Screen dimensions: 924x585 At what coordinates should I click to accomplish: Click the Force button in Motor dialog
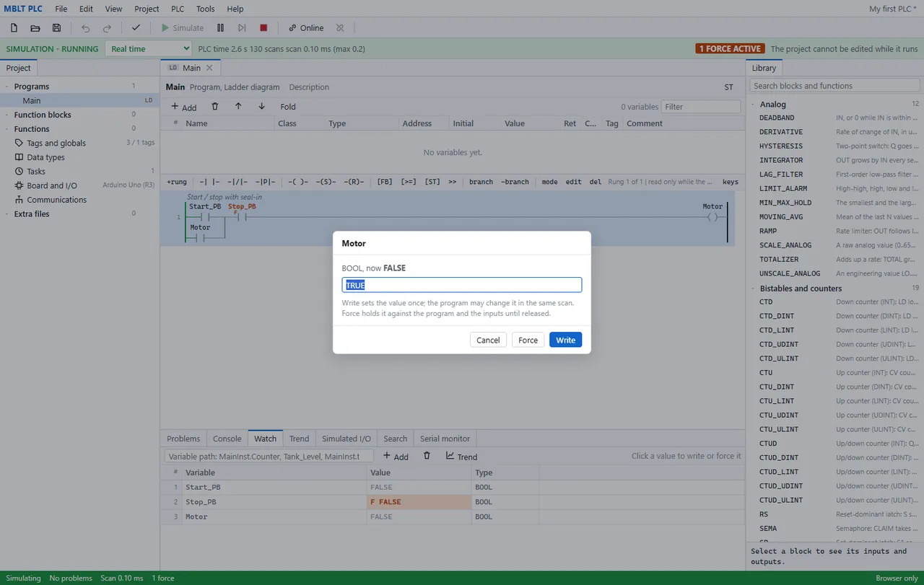point(528,340)
